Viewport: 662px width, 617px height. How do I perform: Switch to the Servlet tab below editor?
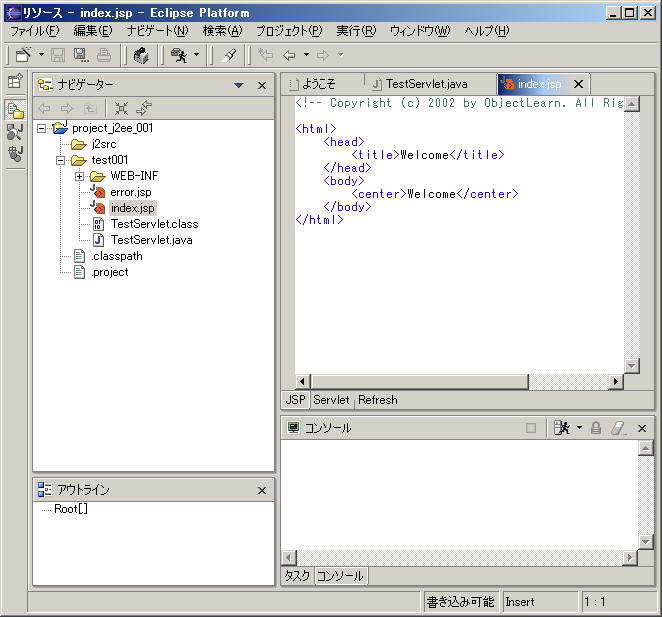[x=331, y=400]
